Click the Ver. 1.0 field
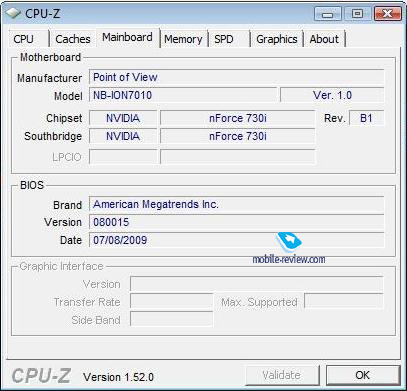The image size is (407, 391). [332, 95]
